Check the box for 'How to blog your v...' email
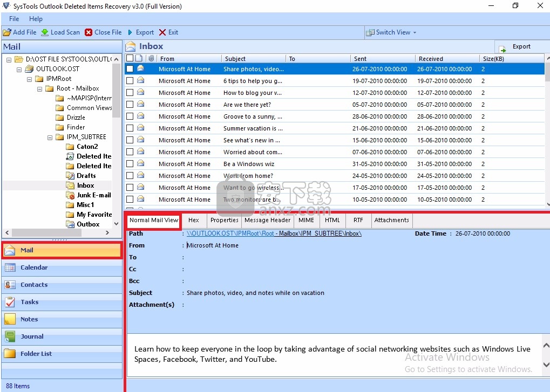The width and height of the screenshot is (550, 392). pos(130,93)
